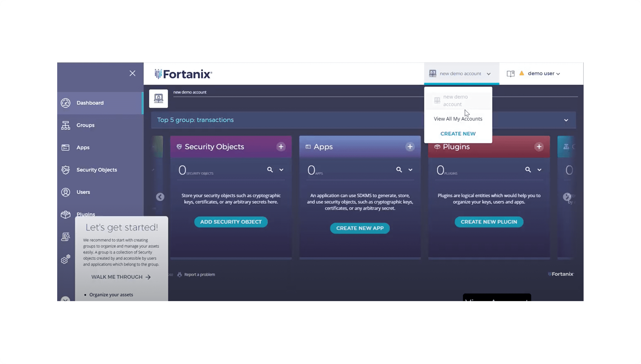Click CREATE NEW APP button
Image resolution: width=641 pixels, height=364 pixels.
[x=360, y=228]
